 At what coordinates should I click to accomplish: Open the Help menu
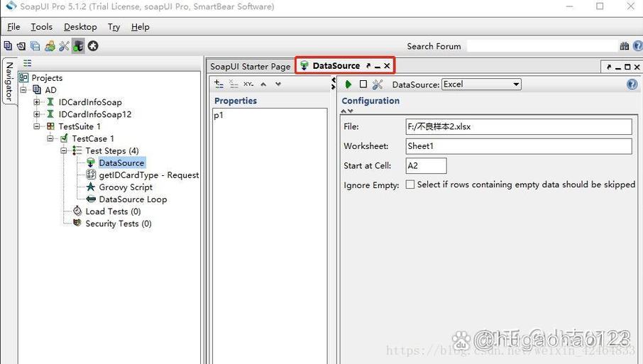pos(141,27)
